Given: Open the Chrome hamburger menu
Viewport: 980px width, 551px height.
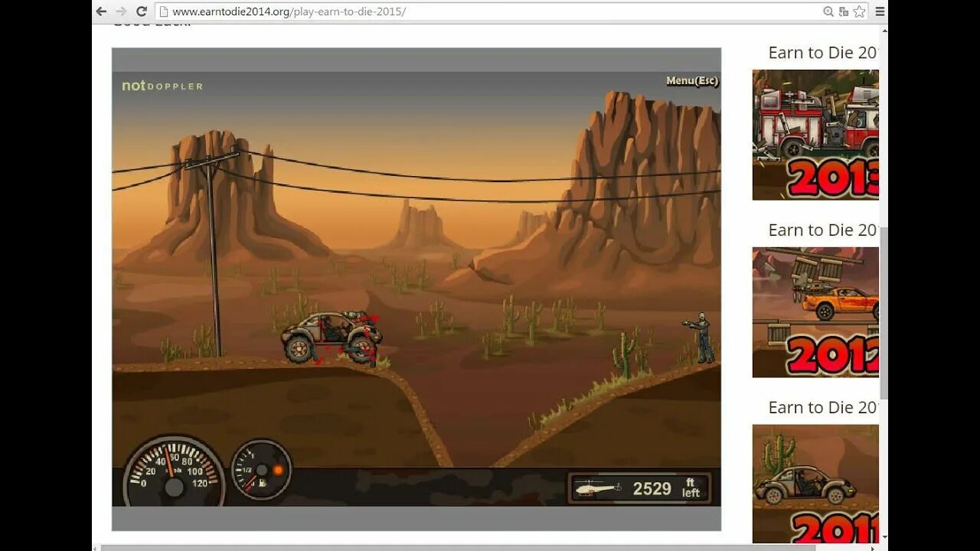Looking at the screenshot, I should [880, 11].
